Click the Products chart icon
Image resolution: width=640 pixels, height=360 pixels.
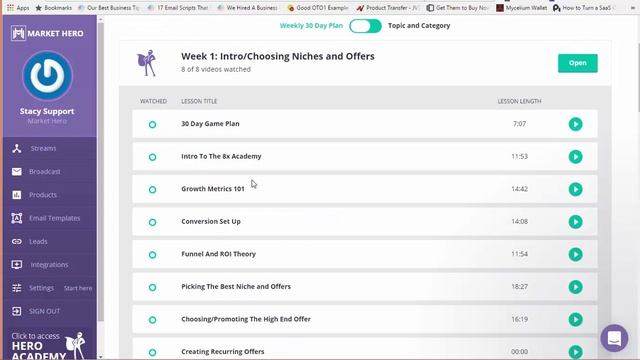[17, 195]
